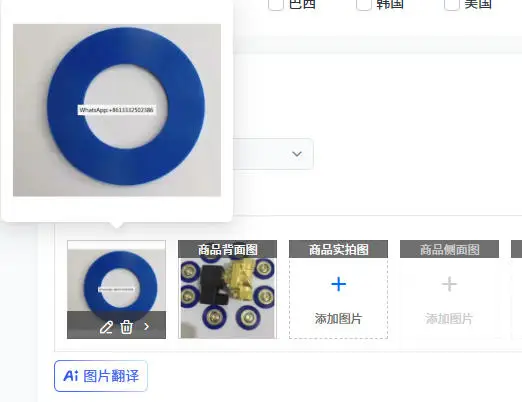Click the WhatsApp watermark text in preview
The image size is (522, 402).
click(116, 110)
